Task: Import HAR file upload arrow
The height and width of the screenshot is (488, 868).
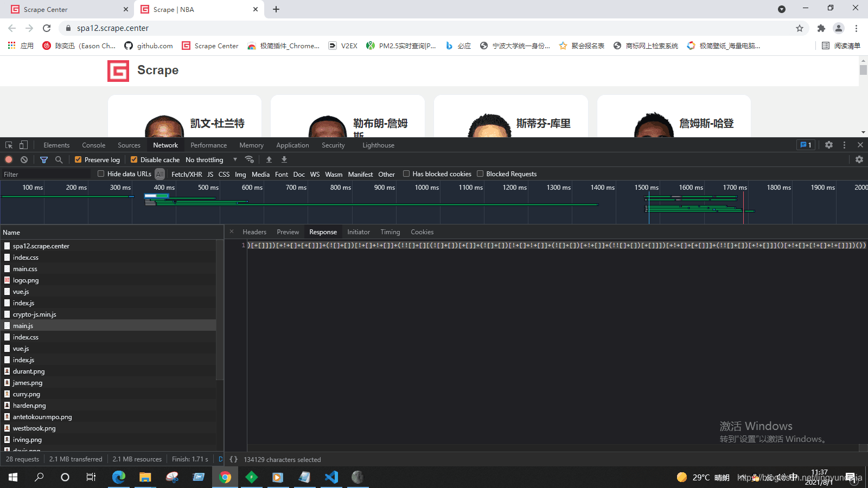Action: (269, 159)
